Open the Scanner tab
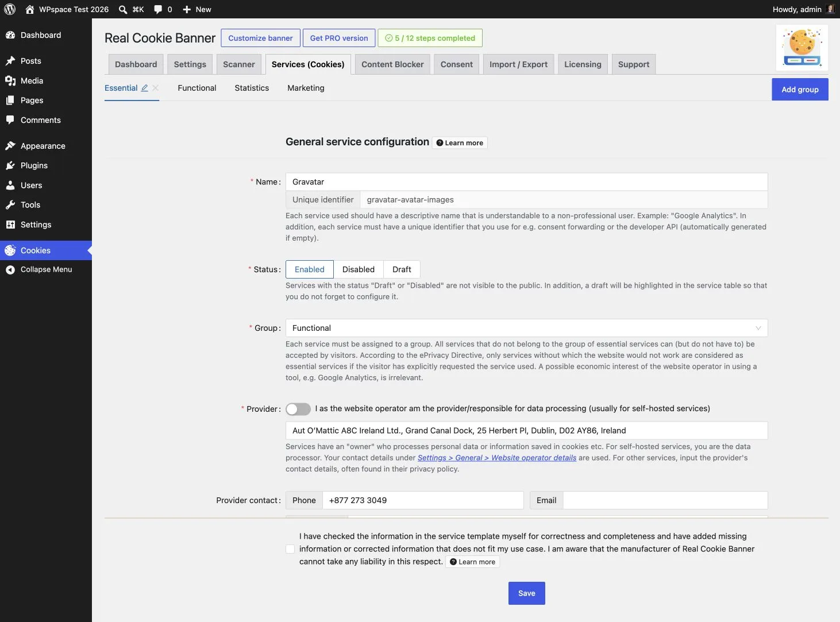The image size is (840, 622). point(239,64)
